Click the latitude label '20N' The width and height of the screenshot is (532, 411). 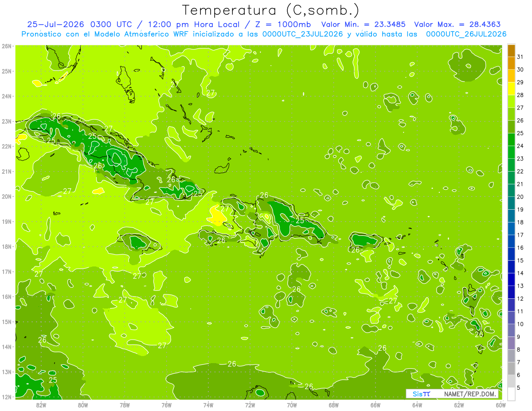pyautogui.click(x=7, y=196)
